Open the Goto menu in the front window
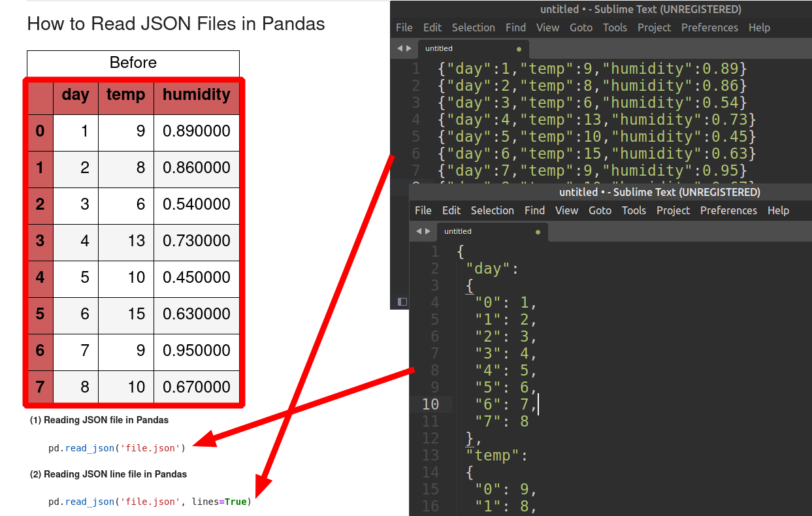This screenshot has height=516, width=812. (x=600, y=210)
